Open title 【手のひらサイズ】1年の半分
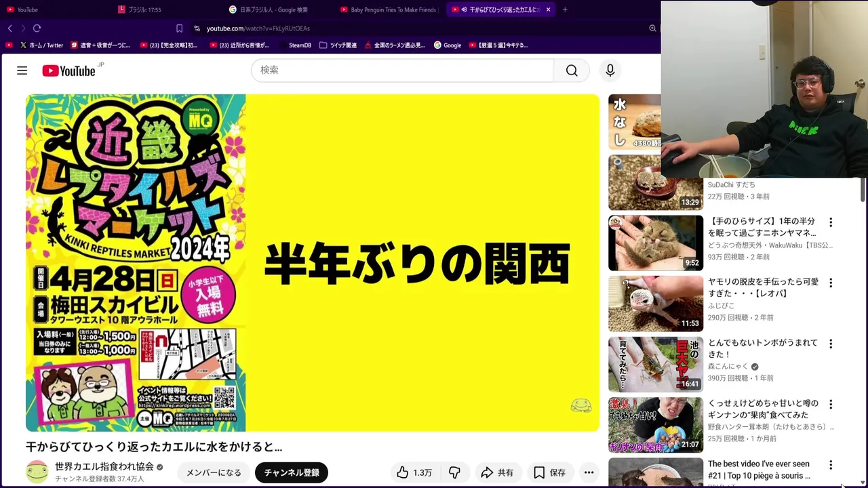This screenshot has width=868, height=488. tap(762, 227)
